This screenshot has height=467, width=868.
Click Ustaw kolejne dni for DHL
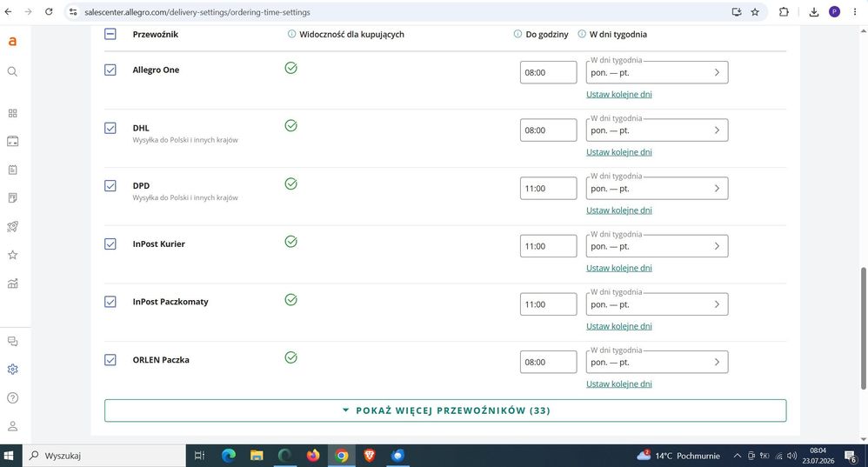tap(619, 152)
